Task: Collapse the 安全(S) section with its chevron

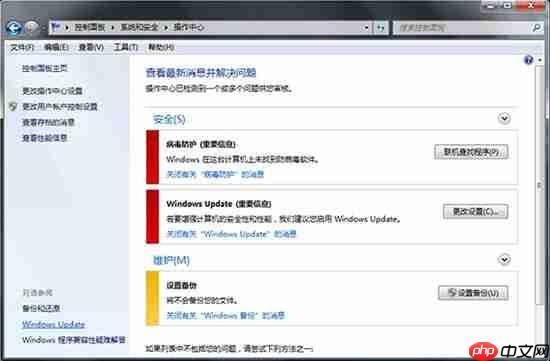Action: (x=504, y=119)
